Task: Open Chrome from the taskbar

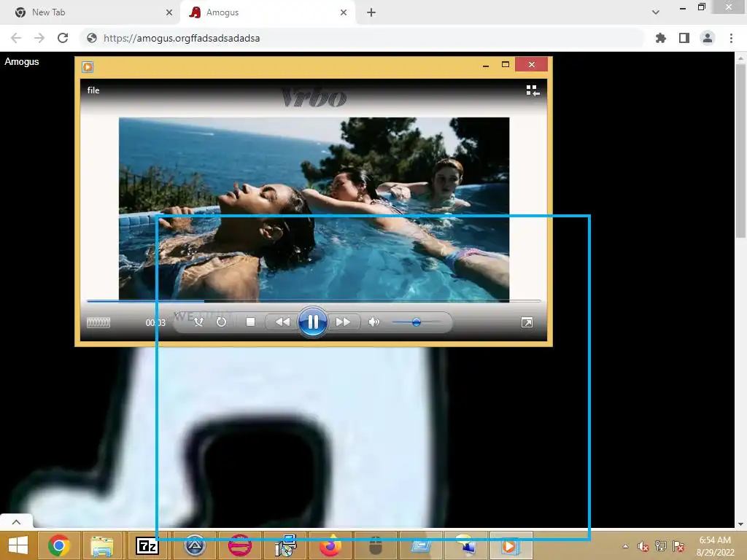Action: [59, 545]
